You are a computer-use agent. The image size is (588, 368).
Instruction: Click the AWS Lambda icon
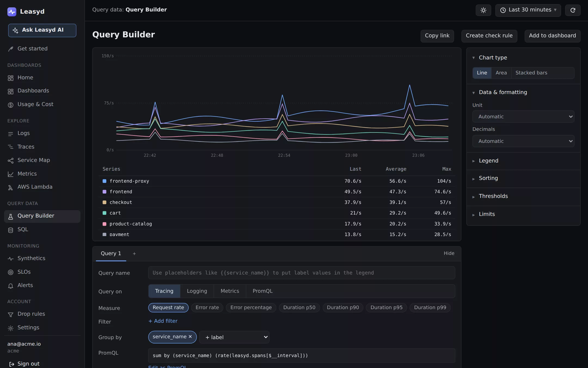pos(11,187)
